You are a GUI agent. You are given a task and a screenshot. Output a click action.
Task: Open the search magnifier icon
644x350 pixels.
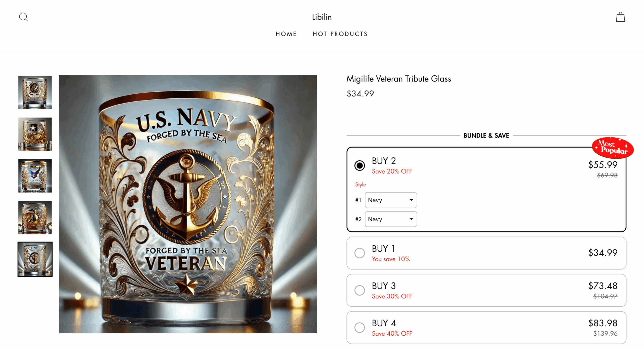point(23,17)
